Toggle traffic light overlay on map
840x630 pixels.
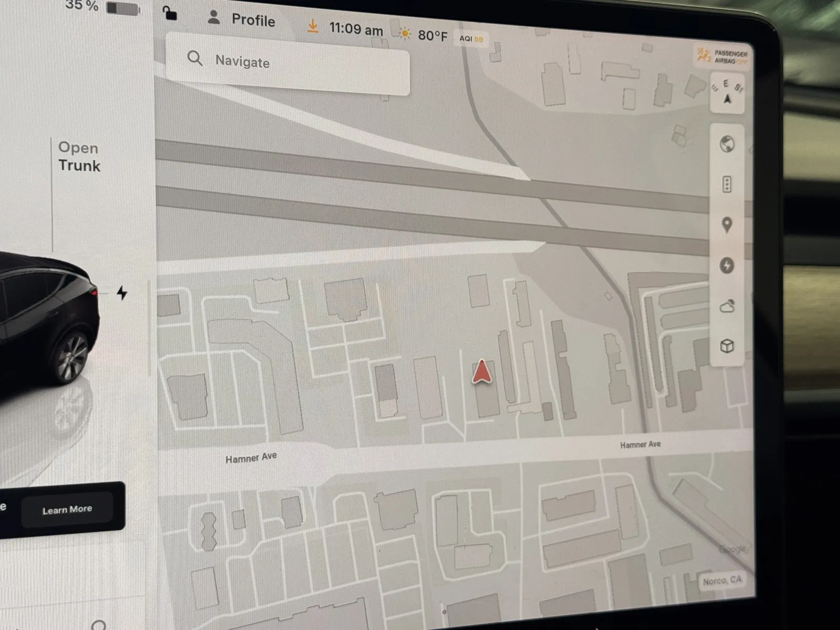pos(727,184)
